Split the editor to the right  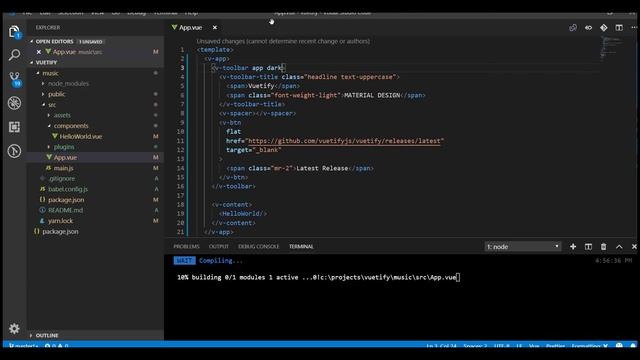pyautogui.click(x=619, y=28)
